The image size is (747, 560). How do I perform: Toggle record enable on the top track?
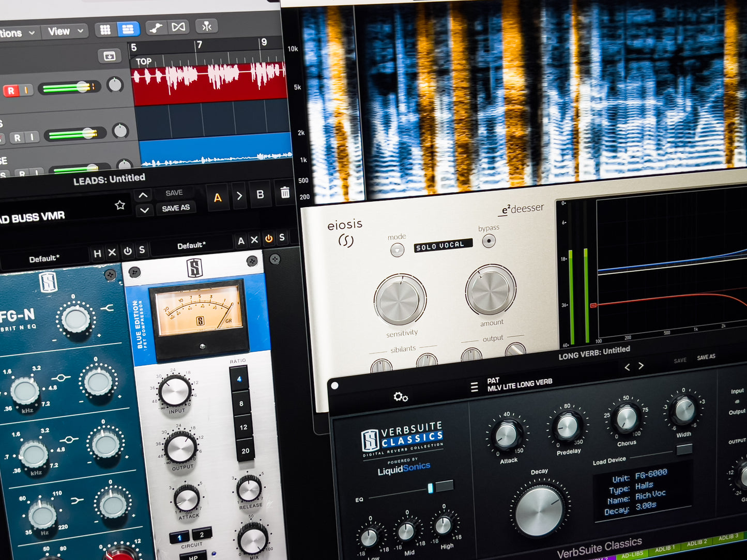(11, 91)
